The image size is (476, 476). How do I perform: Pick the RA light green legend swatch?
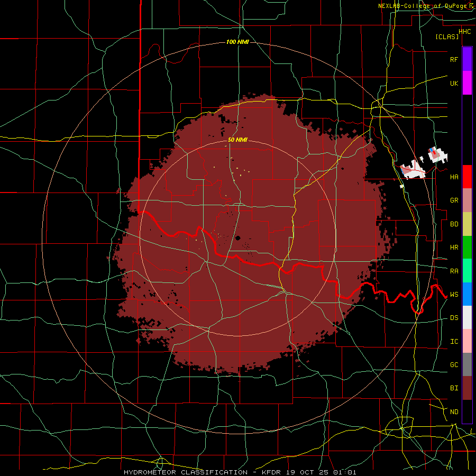pos(467,271)
